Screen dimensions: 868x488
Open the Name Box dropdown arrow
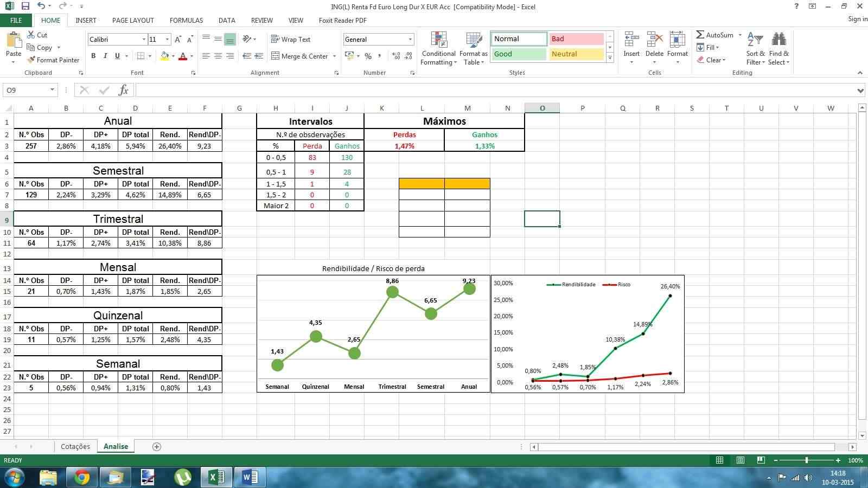[52, 90]
